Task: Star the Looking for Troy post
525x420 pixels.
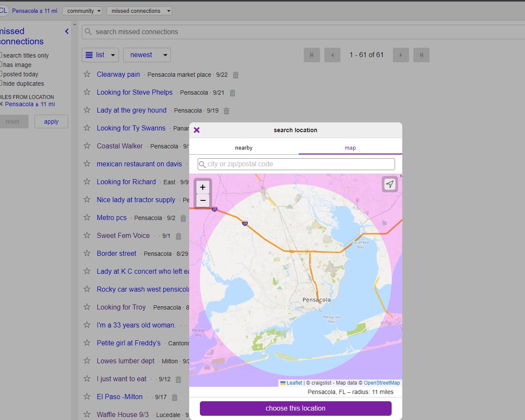Action: [87, 307]
